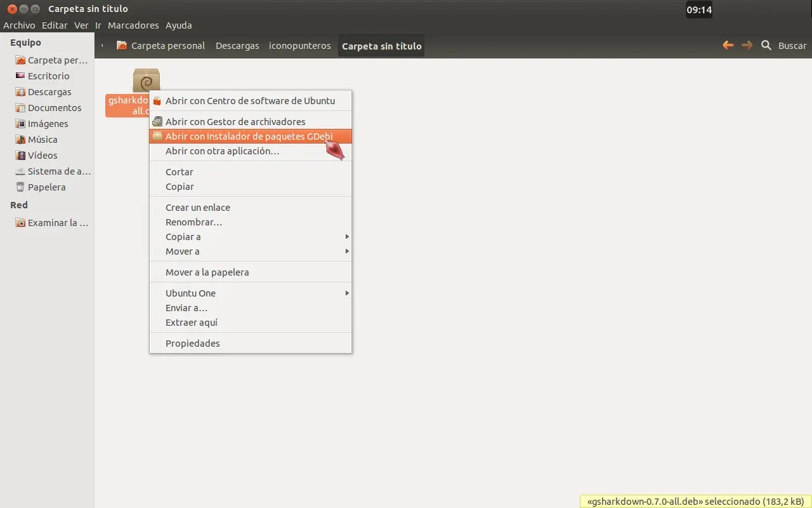Select Cortar in the context menu
812x508 pixels.
click(x=251, y=172)
